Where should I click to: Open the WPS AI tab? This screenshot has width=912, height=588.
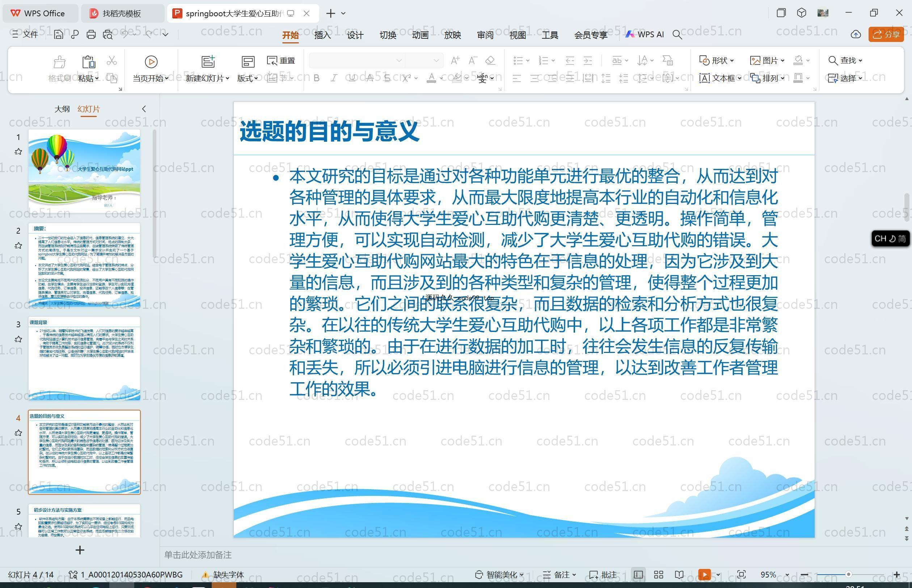tap(645, 34)
